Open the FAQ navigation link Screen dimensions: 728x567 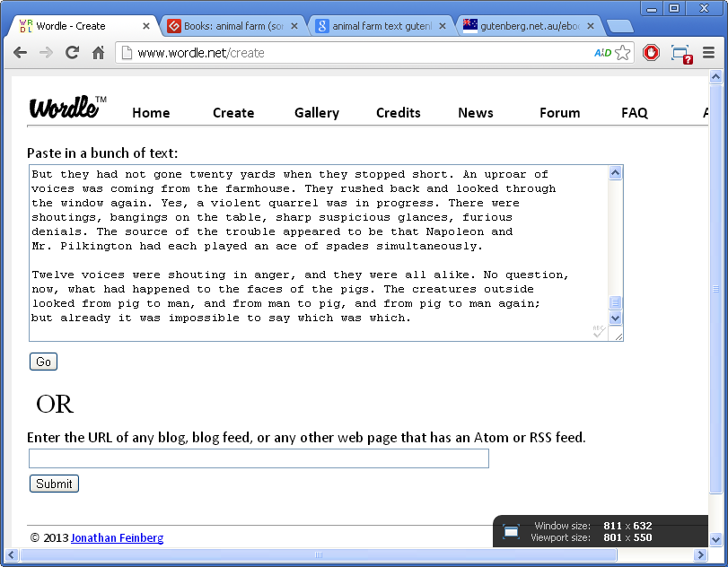[x=635, y=113]
